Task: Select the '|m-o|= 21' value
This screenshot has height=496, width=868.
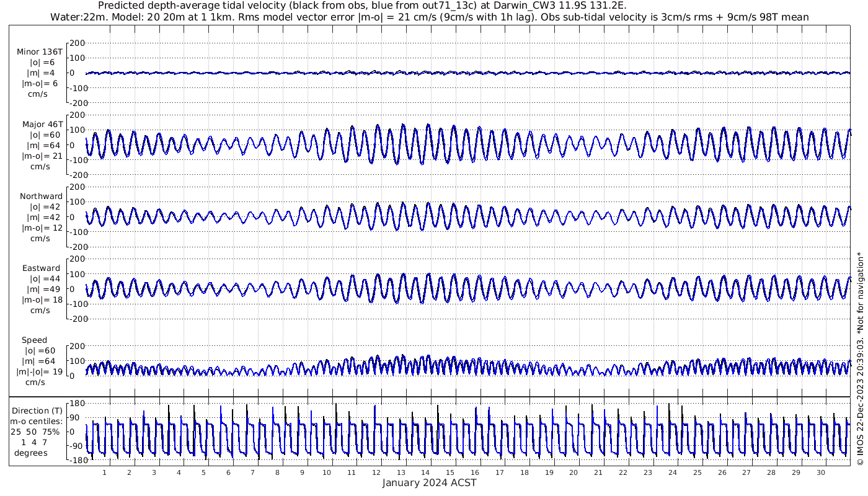Action: (x=42, y=156)
